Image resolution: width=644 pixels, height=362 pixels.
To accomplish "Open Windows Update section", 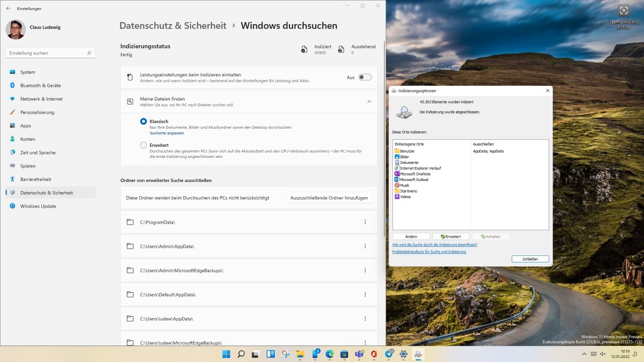I will [50, 206].
